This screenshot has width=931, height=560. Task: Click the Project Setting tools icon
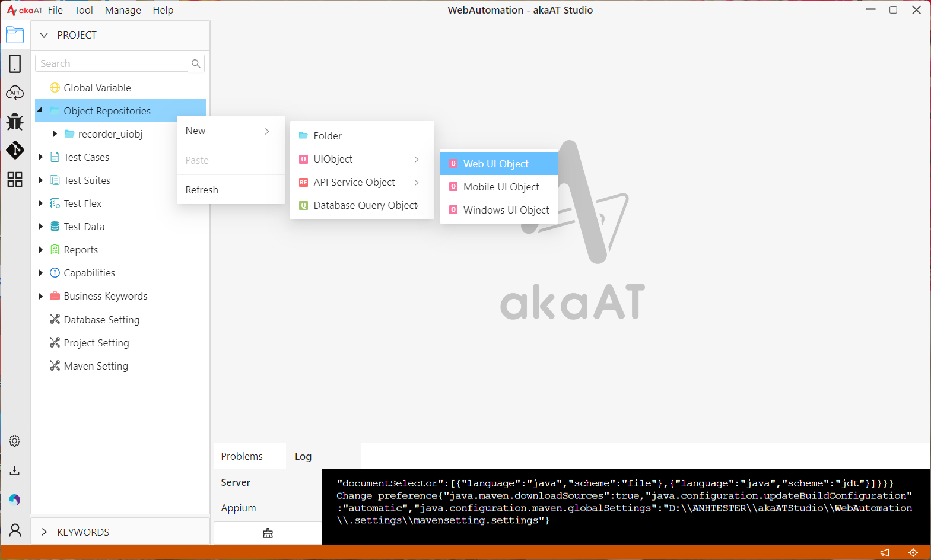55,342
